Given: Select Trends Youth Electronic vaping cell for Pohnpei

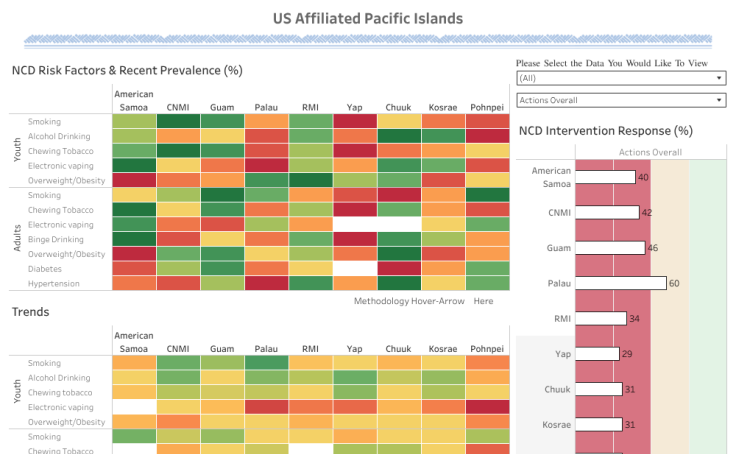Looking at the screenshot, I should 487,408.
